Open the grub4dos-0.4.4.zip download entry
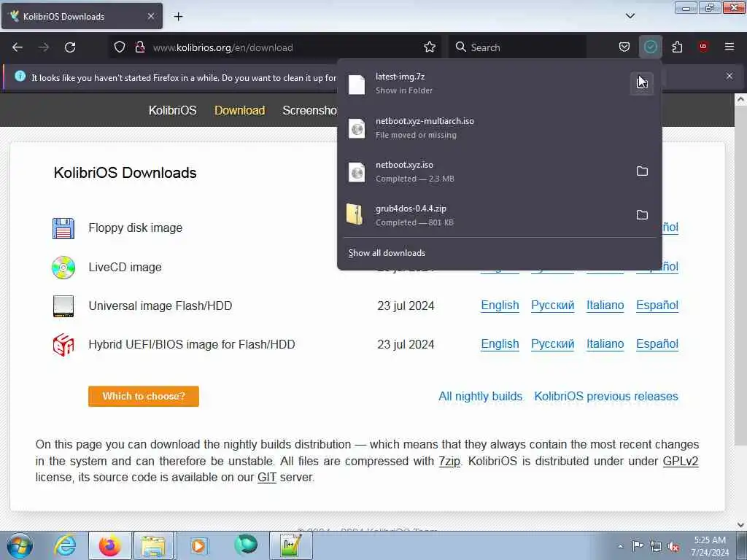 coord(483,215)
